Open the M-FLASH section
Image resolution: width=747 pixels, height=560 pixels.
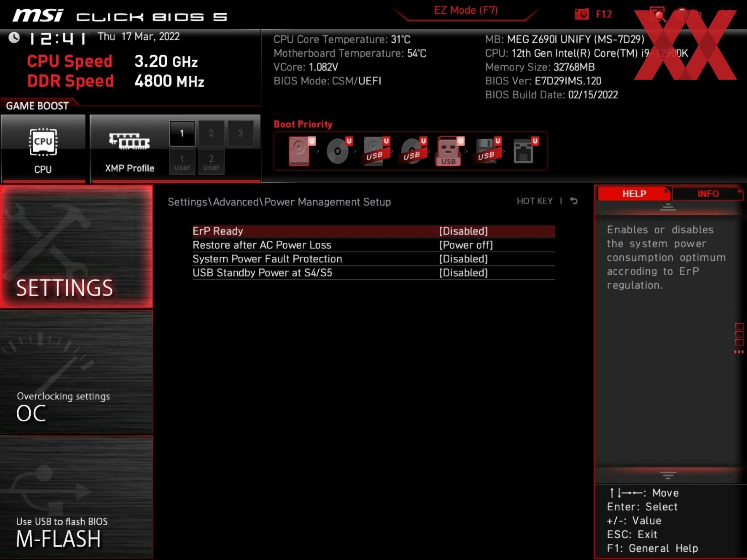(76, 497)
